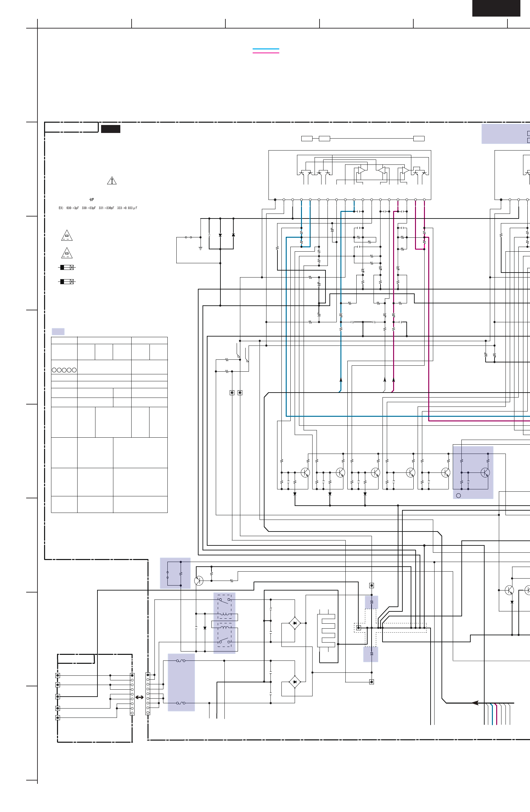Click the ground symbol near the diodes
Image resolution: width=530 pixels, height=812 pixels.
(201, 248)
